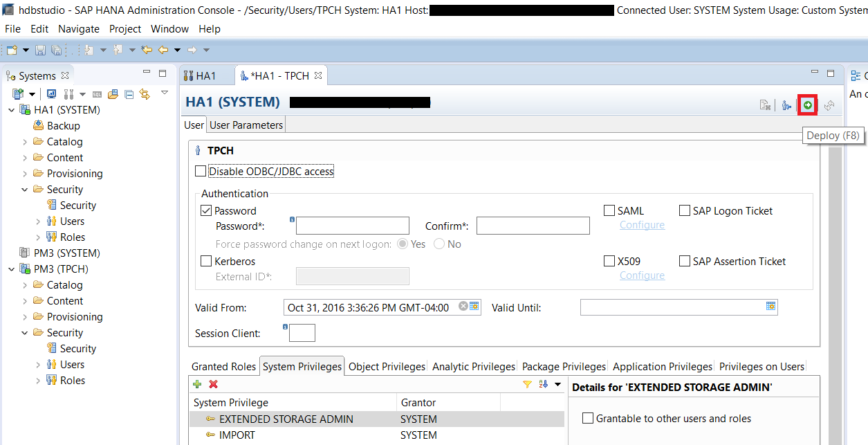Open the Valid Until calendar picker
This screenshot has height=445, width=868.
[x=770, y=307]
